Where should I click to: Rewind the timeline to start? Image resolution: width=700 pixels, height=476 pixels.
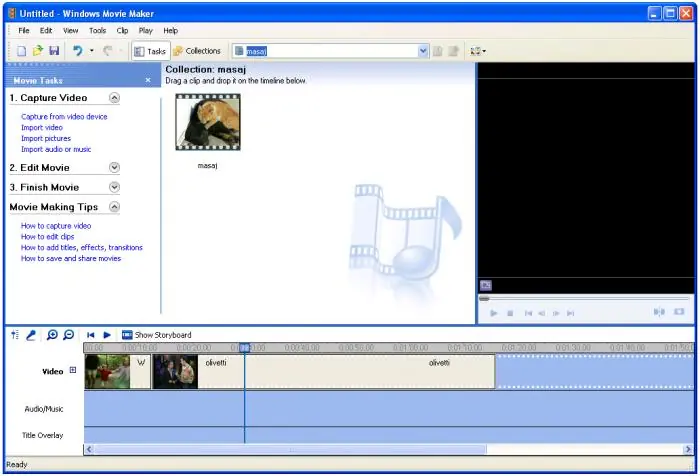click(91, 335)
